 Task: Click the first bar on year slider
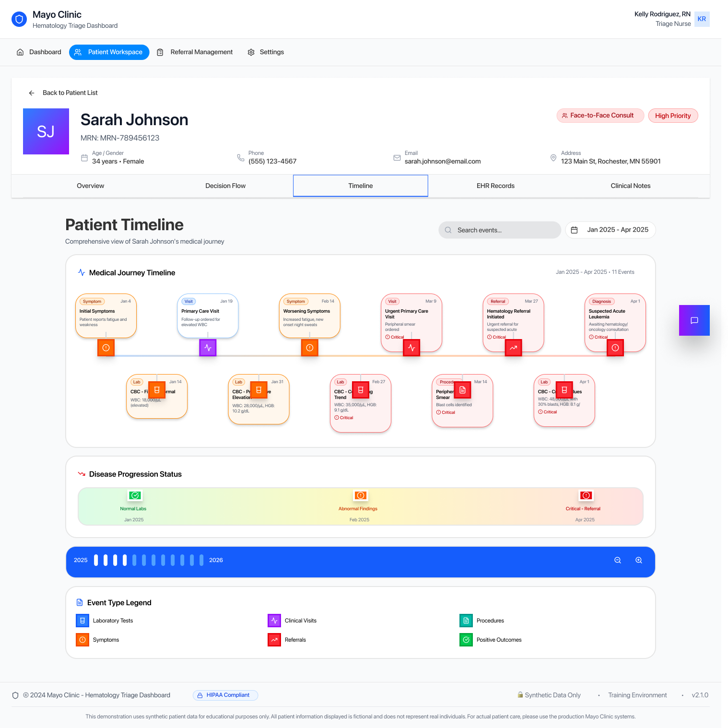tap(96, 560)
